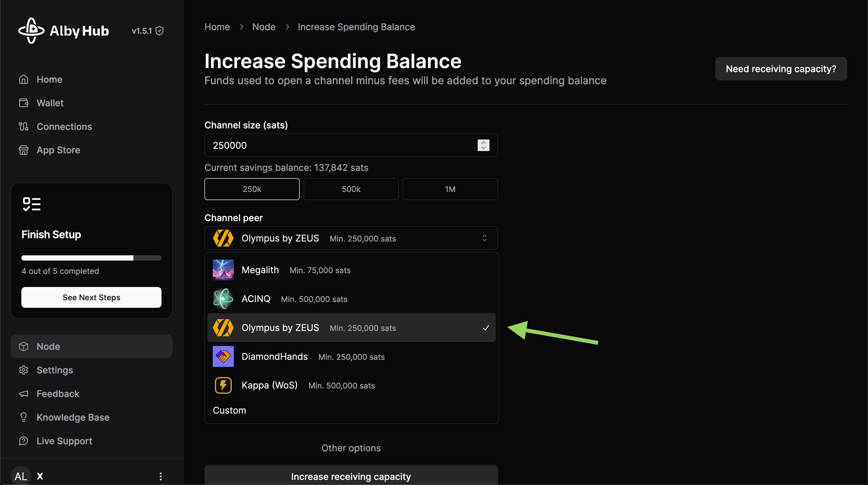The width and height of the screenshot is (868, 485).
Task: Choose the 500k channel size preset
Action: (x=351, y=189)
